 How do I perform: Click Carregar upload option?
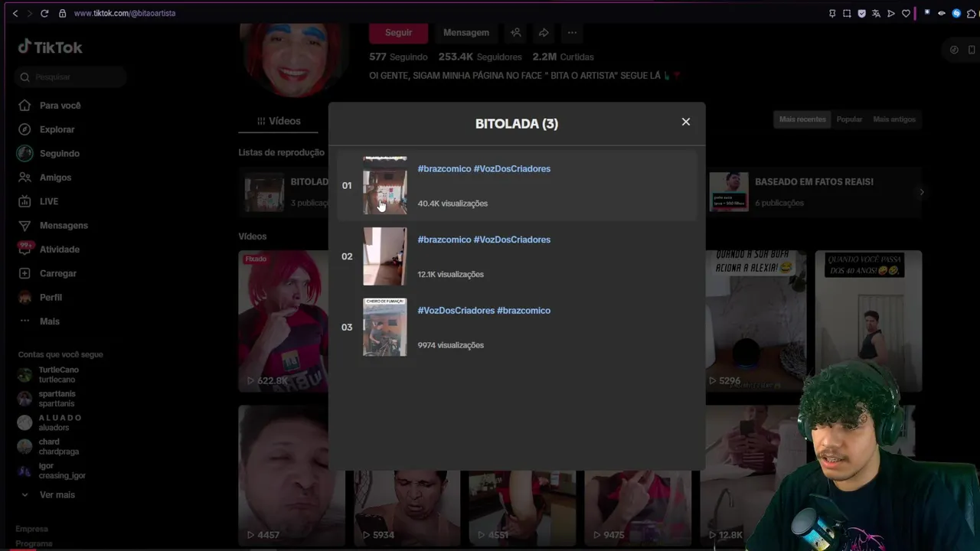tap(57, 273)
